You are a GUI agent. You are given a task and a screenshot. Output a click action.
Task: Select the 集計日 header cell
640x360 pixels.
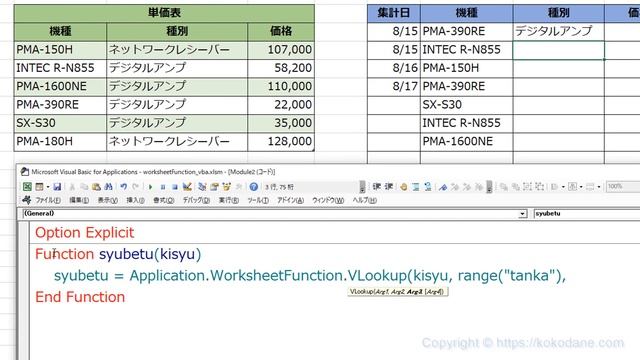coord(394,13)
